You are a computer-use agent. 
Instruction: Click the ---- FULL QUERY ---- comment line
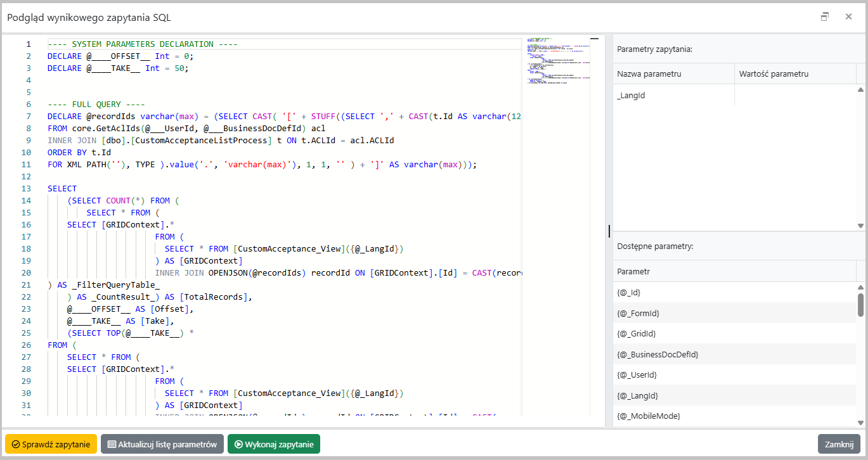[x=96, y=104]
